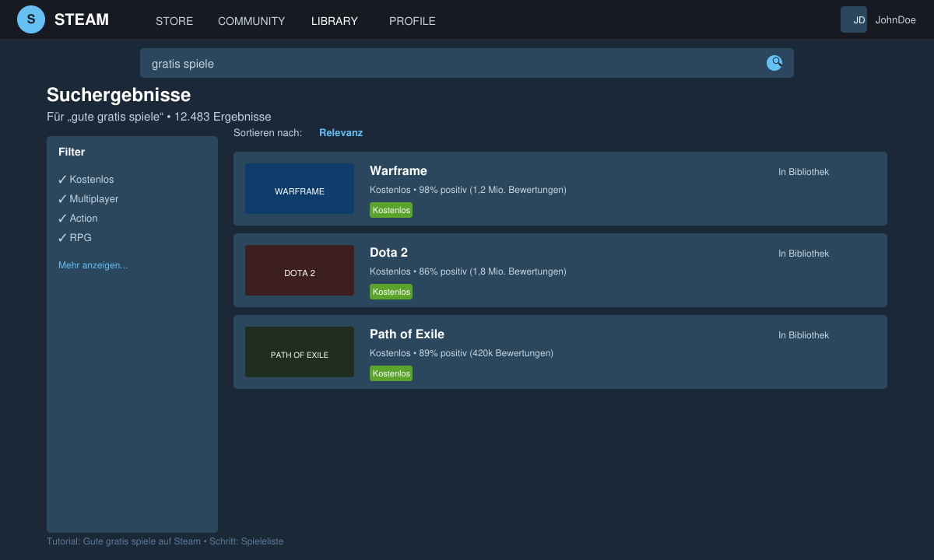The image size is (934, 560).
Task: Click Warframe's green Kostenlos tag
Action: click(x=391, y=210)
